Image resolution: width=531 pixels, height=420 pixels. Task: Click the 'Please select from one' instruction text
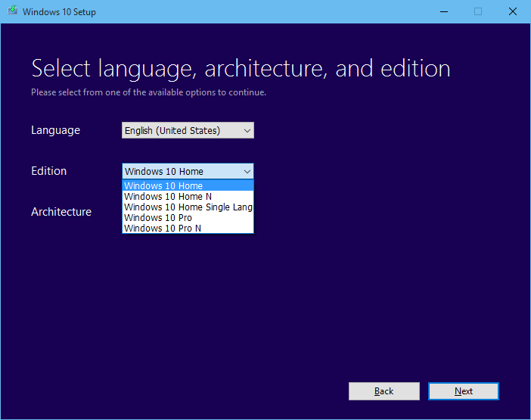[149, 92]
